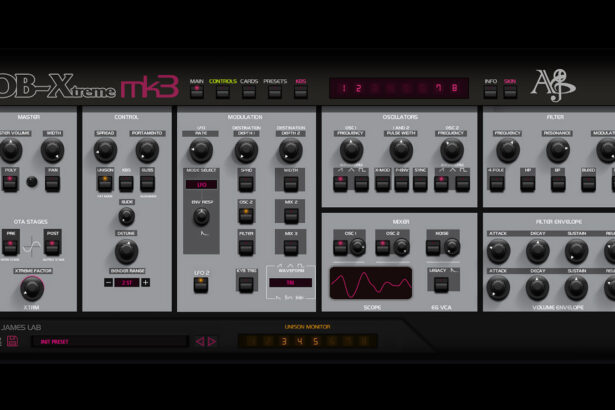The height and width of the screenshot is (410, 615).
Task: Toggle OSC 1 lit sawtooth waveform switch
Action: tap(340, 184)
